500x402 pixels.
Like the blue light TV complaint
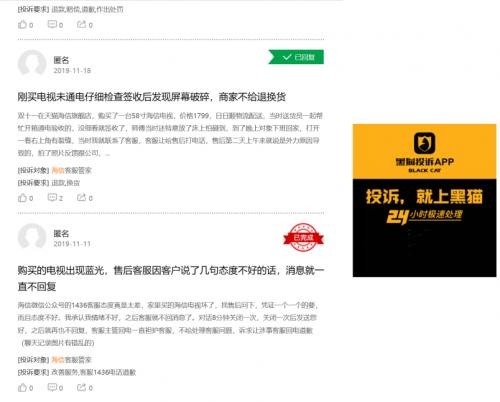coord(26,388)
